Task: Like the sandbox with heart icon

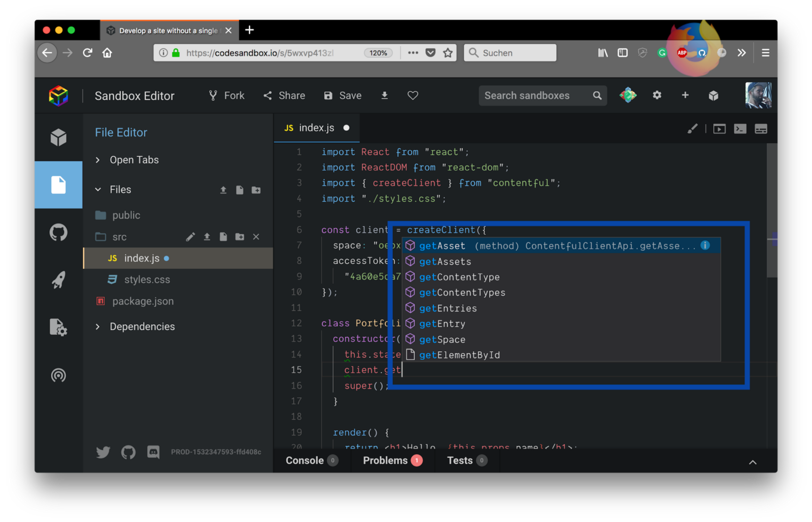Action: point(413,95)
